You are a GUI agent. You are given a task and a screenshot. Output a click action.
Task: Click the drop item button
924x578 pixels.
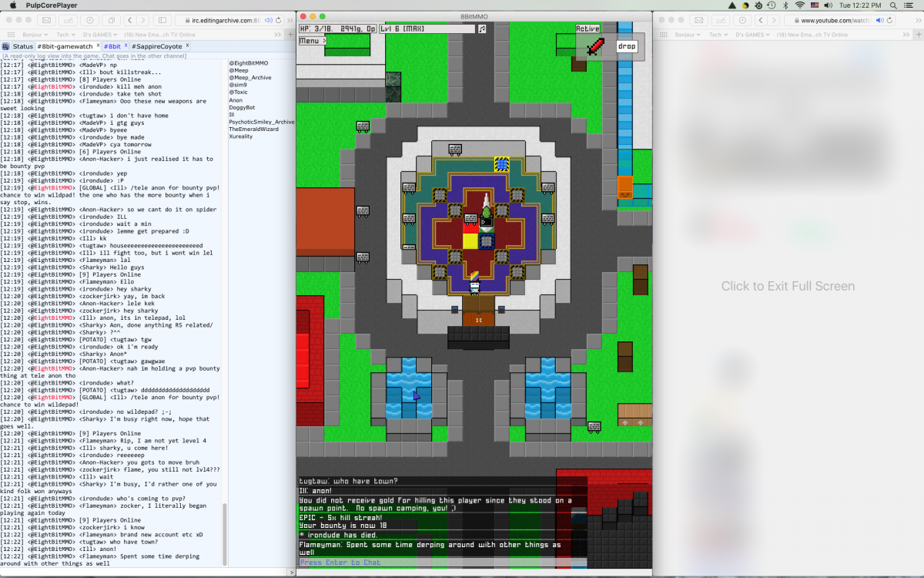click(627, 46)
